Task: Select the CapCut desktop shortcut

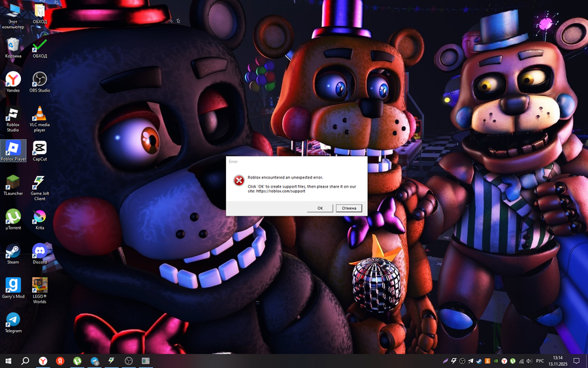Action: 40,151
